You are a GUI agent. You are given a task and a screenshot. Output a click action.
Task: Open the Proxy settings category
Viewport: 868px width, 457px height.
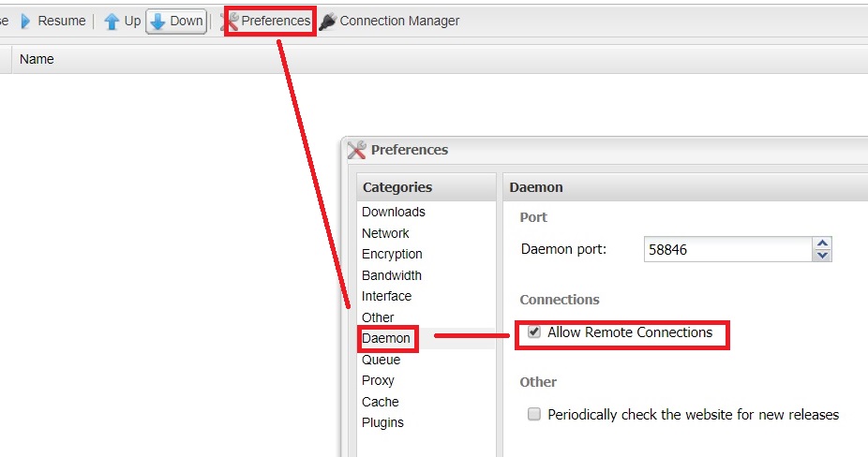point(378,381)
